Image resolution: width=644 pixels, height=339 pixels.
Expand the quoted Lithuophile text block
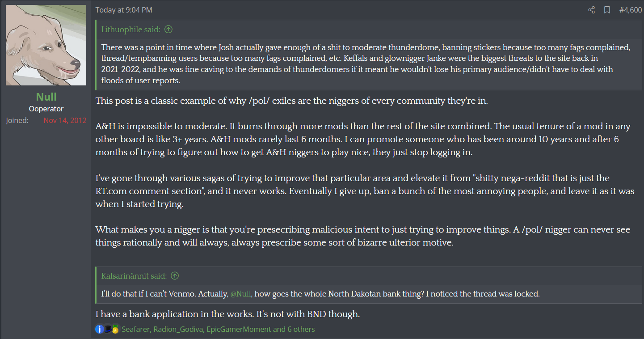click(369, 64)
